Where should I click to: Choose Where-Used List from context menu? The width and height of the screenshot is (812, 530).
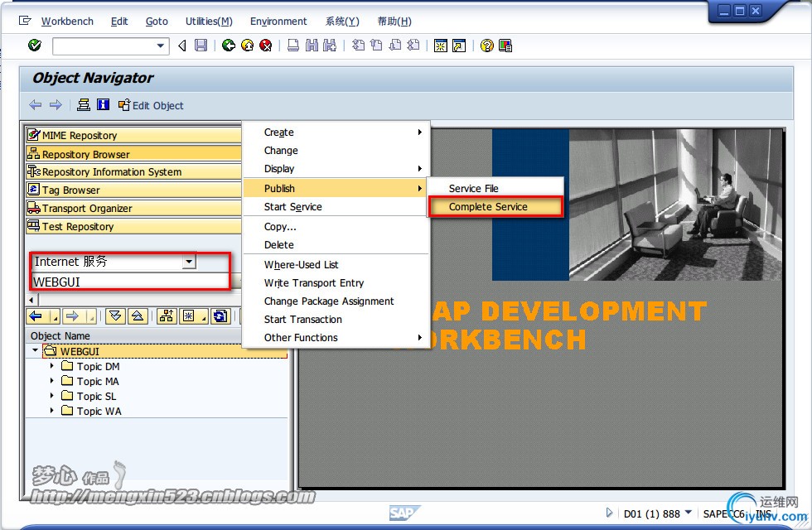(x=336, y=264)
